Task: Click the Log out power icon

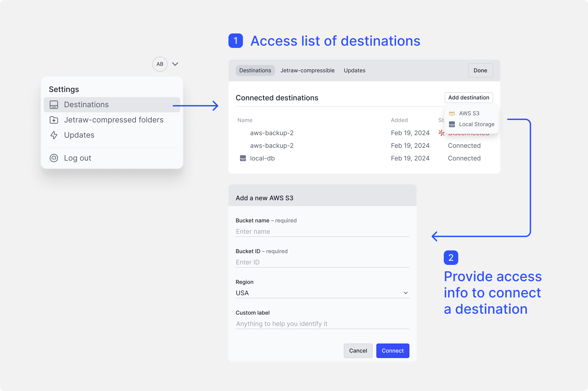Action: [54, 158]
